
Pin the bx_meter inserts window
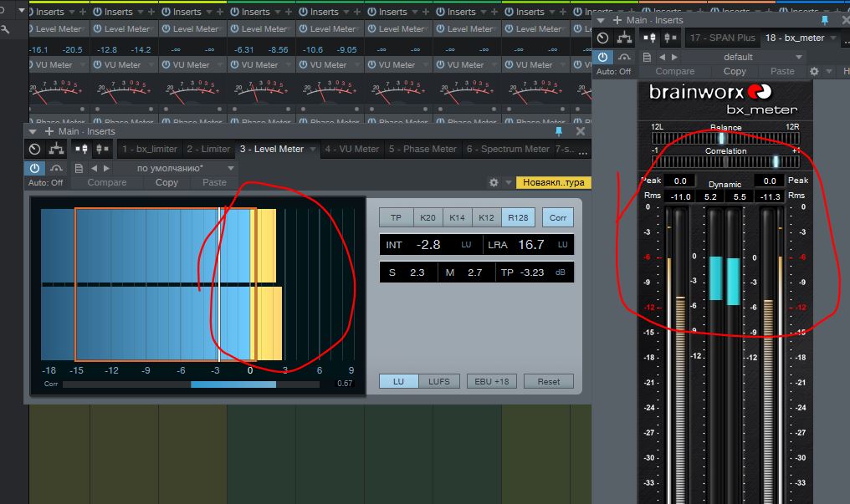(825, 20)
